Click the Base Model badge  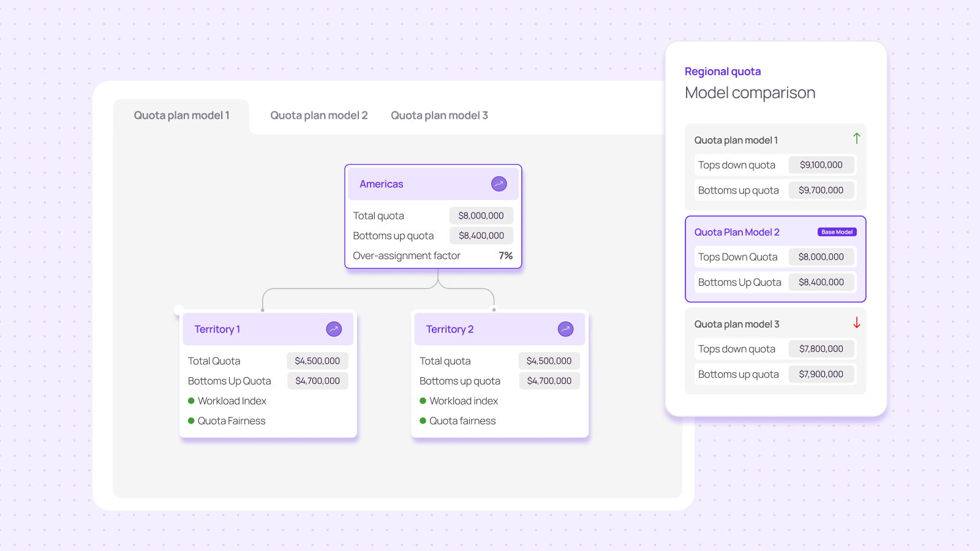[837, 232]
